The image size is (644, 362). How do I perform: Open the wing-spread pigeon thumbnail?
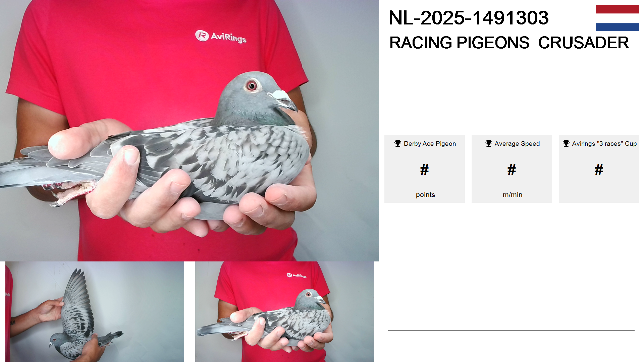click(95, 312)
